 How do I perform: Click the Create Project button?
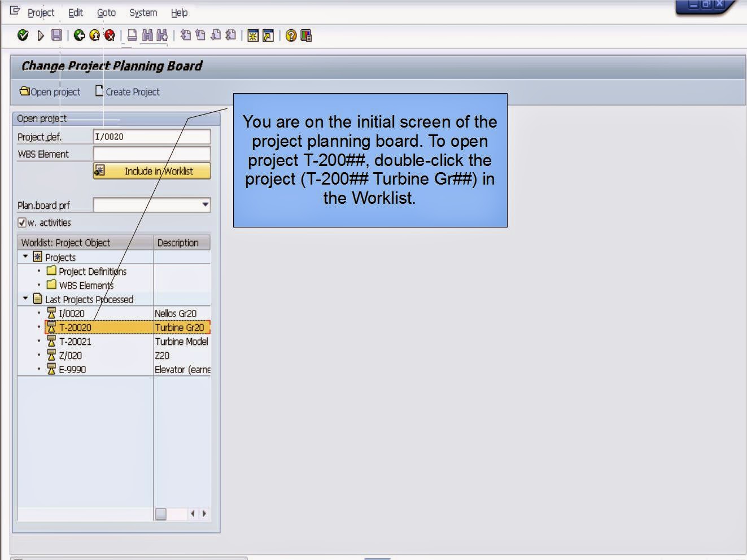128,91
